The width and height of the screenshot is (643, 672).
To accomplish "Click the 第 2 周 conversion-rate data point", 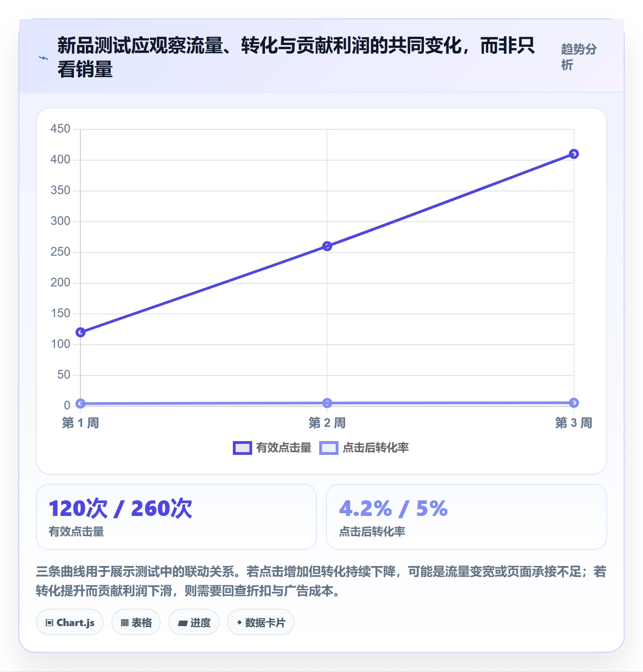I will pyautogui.click(x=327, y=403).
